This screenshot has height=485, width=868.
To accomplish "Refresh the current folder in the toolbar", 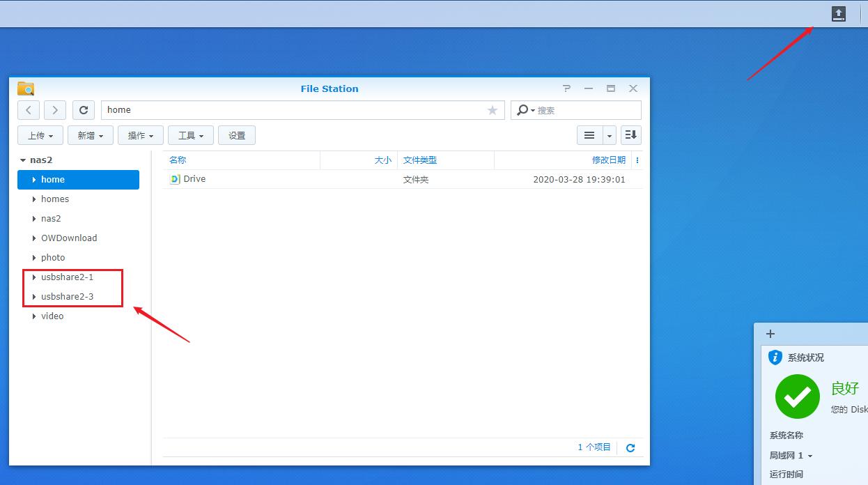I will click(x=84, y=110).
